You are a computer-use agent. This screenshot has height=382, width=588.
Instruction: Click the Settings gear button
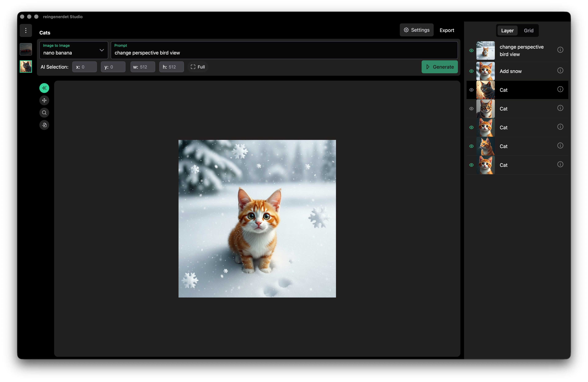point(416,30)
